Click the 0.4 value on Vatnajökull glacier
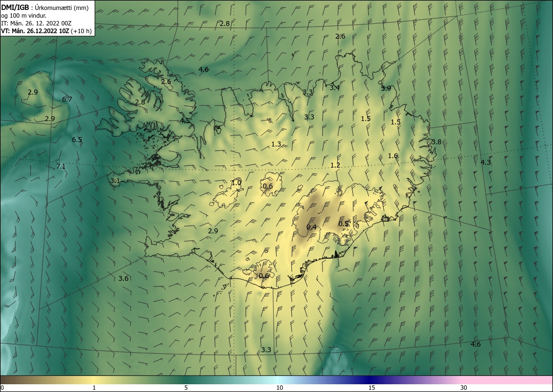 [311, 227]
